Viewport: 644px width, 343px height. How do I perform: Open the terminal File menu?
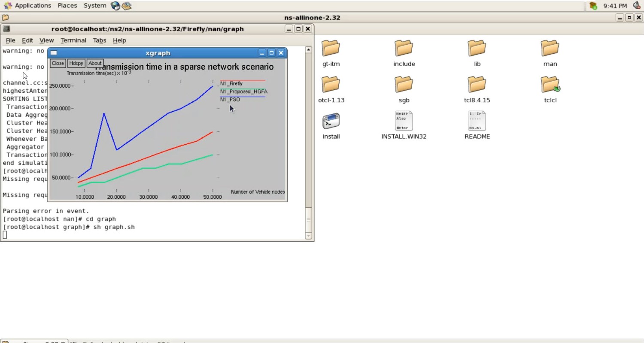pos(10,40)
